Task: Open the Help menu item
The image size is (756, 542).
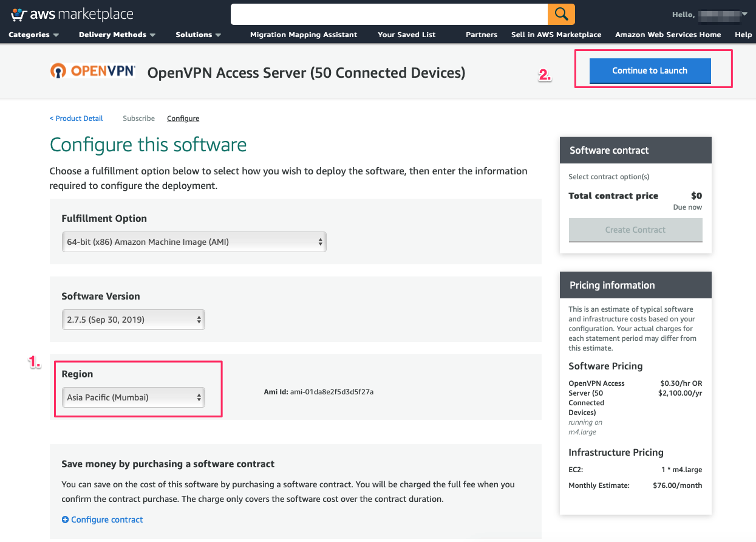Action: [743, 35]
